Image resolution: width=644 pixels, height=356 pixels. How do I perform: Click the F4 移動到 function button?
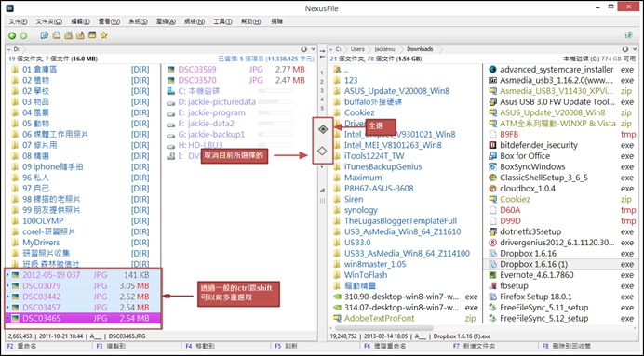click(x=199, y=346)
